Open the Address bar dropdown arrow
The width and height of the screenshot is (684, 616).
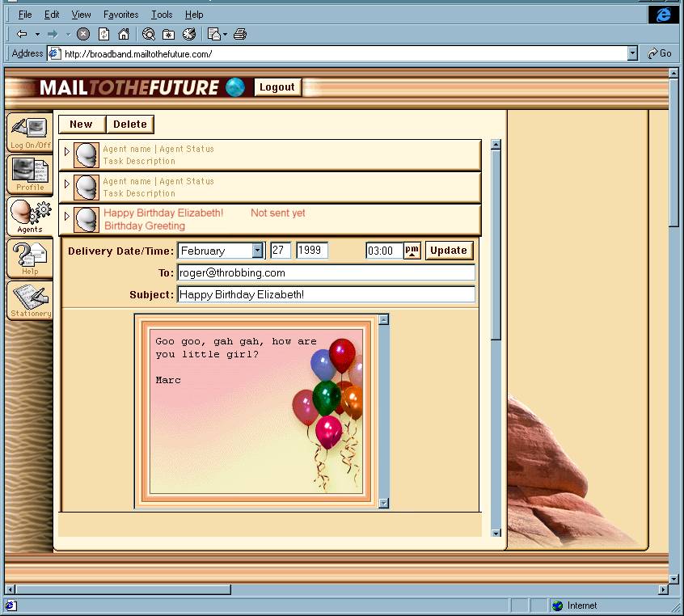coord(632,53)
